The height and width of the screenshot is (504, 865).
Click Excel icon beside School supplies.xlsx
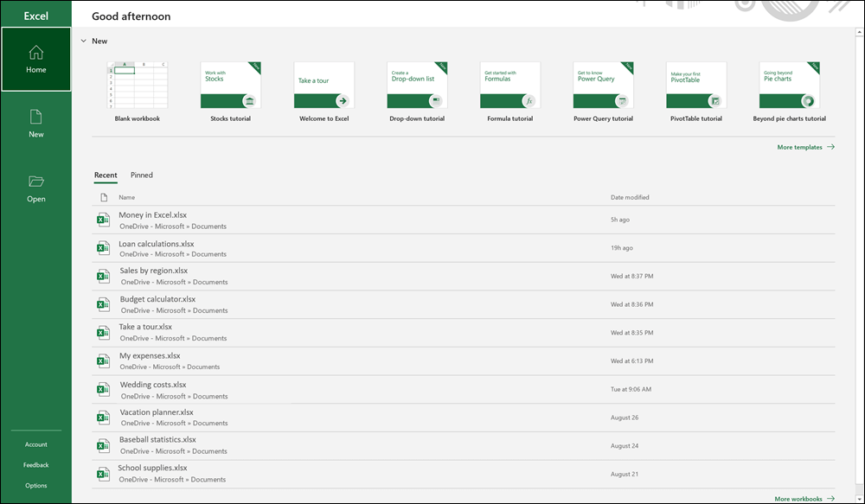pyautogui.click(x=103, y=474)
